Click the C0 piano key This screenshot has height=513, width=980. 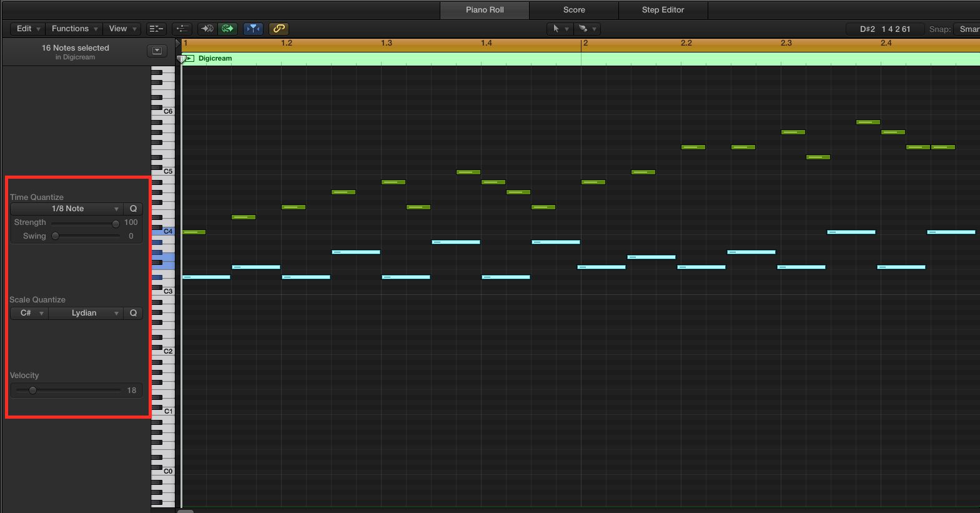coord(168,471)
